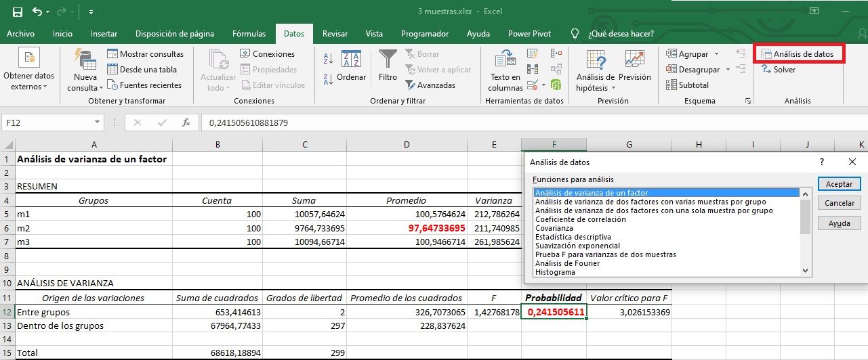This screenshot has width=868, height=360.
Task: Click in the formula bar value 0,241505610881879
Action: [249, 122]
